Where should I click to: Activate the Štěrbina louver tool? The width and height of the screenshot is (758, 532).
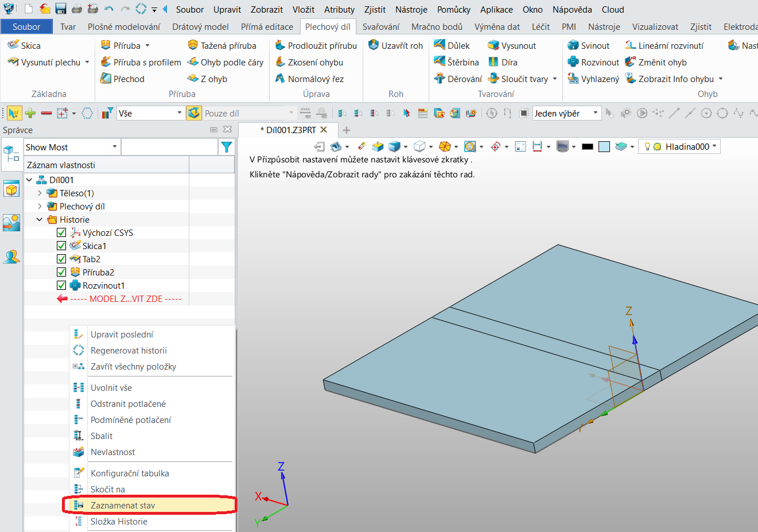[x=456, y=62]
